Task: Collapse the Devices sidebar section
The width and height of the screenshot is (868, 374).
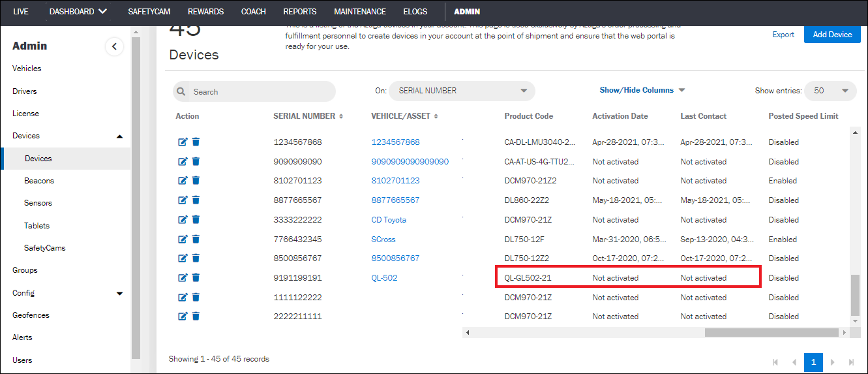Action: pyautogui.click(x=119, y=136)
